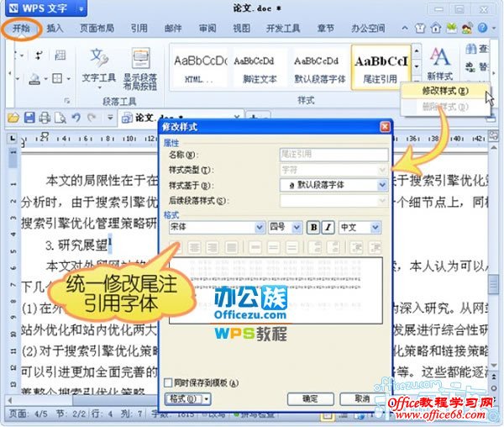
Task: Close the 修改样式 dialog
Action: pyautogui.click(x=385, y=127)
